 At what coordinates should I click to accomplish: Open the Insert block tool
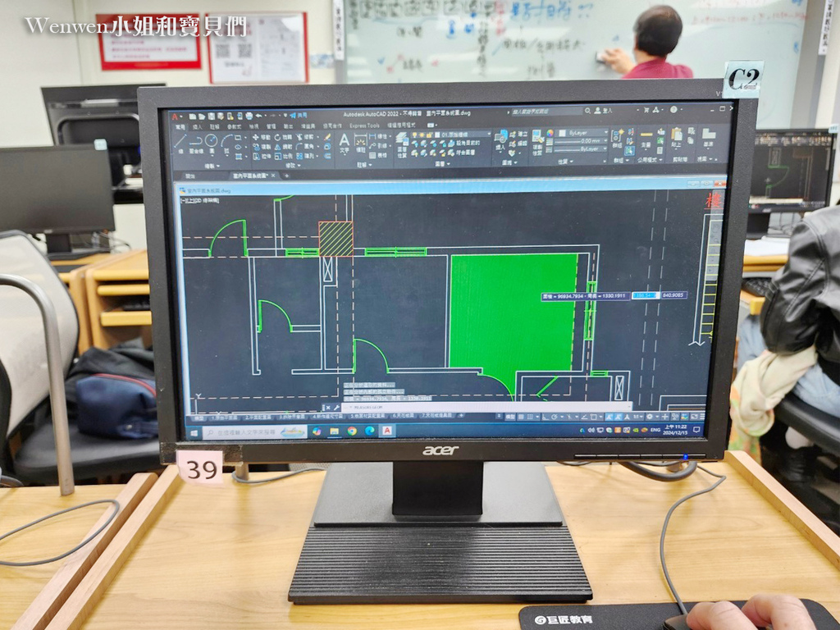pos(501,139)
